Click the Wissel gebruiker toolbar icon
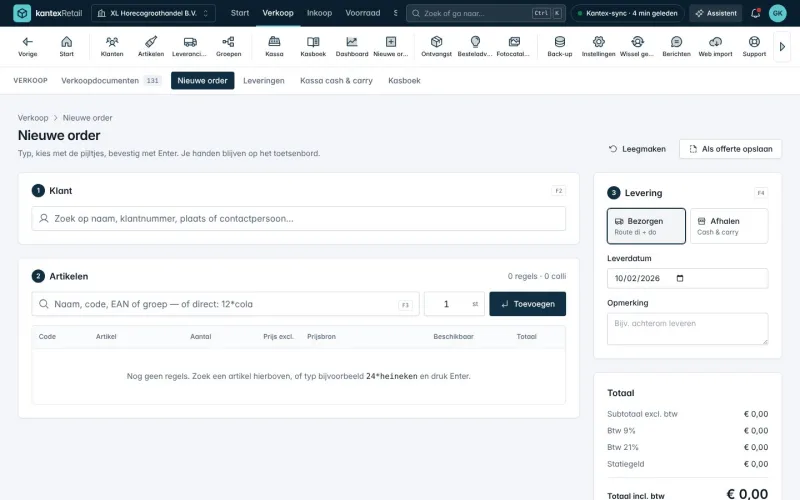 (x=637, y=46)
